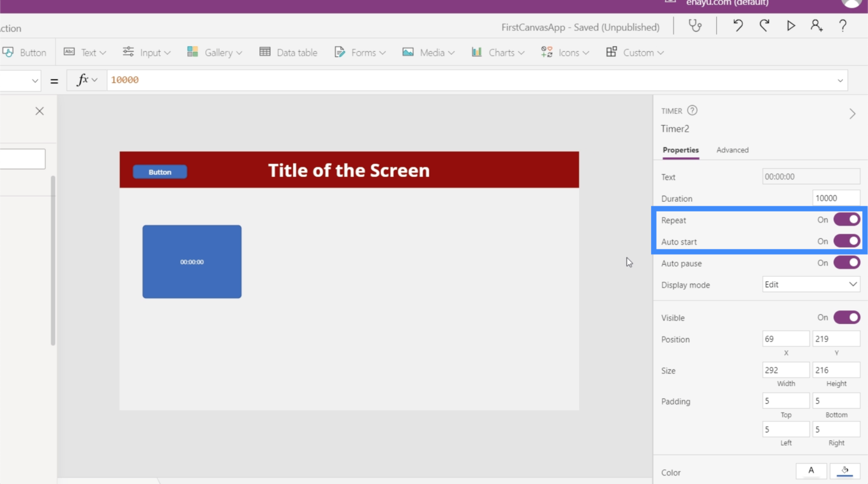Screen dimensions: 868x484
Task: Click the left pane vertical scrollbar
Action: click(53, 260)
